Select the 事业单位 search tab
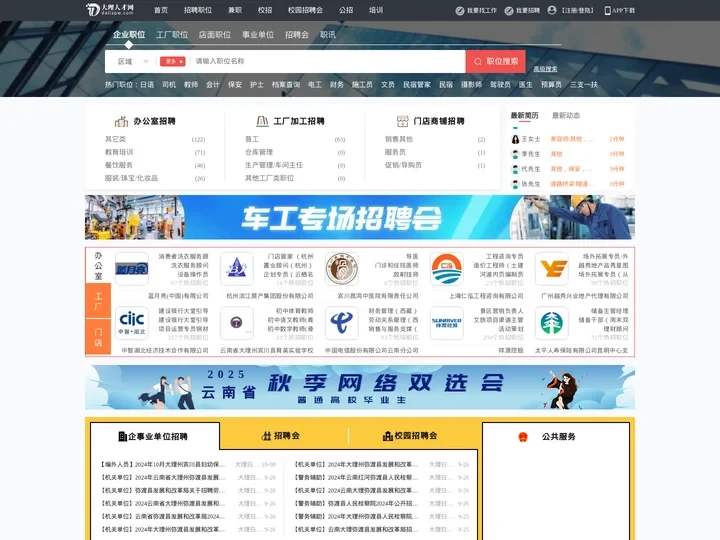The width and height of the screenshot is (720, 540). pos(258,34)
